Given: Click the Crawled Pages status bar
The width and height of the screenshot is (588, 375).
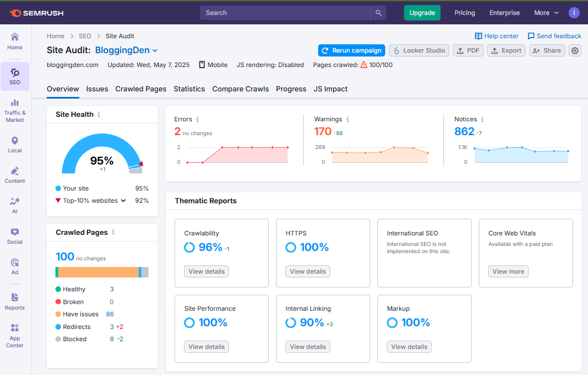Looking at the screenshot, I should tap(101, 272).
